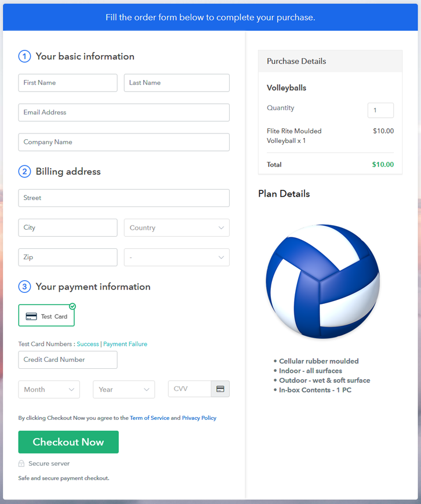Click the Total label in purchase details
Viewport: 421px width, 504px height.
[274, 165]
